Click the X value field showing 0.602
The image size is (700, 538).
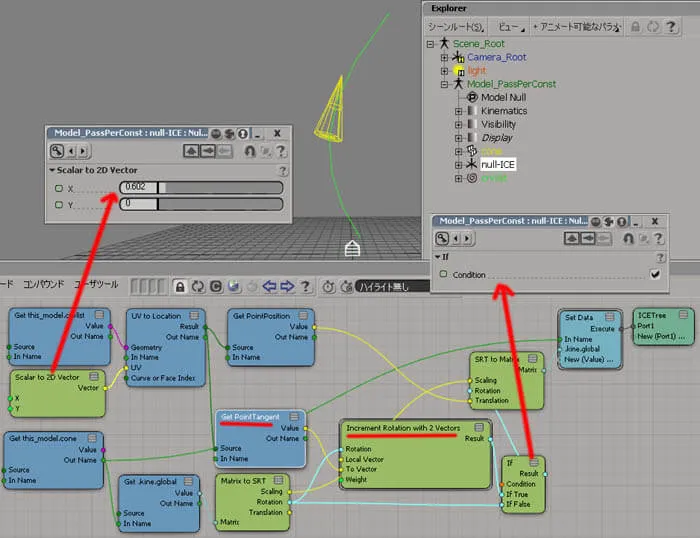139,187
